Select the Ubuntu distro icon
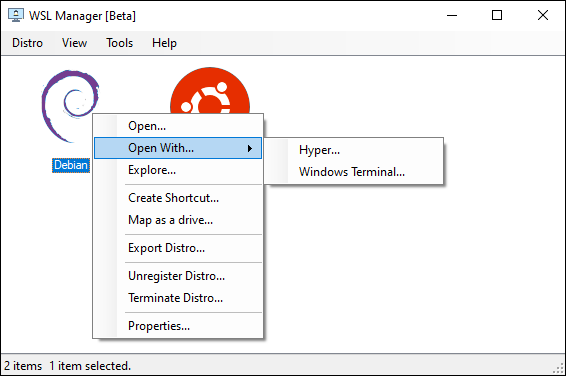 pos(210,90)
